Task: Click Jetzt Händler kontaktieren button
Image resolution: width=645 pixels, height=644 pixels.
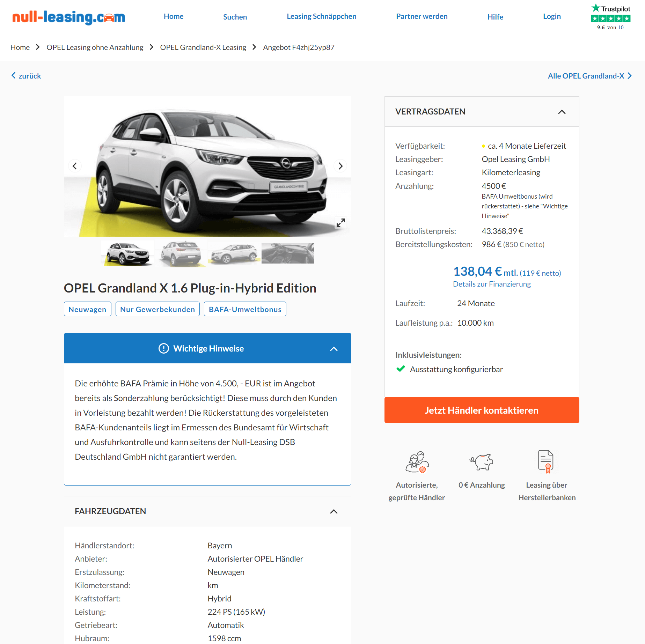Action: (482, 410)
